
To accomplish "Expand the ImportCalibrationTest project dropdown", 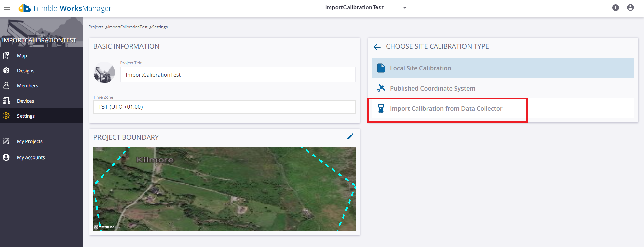I will (405, 8).
